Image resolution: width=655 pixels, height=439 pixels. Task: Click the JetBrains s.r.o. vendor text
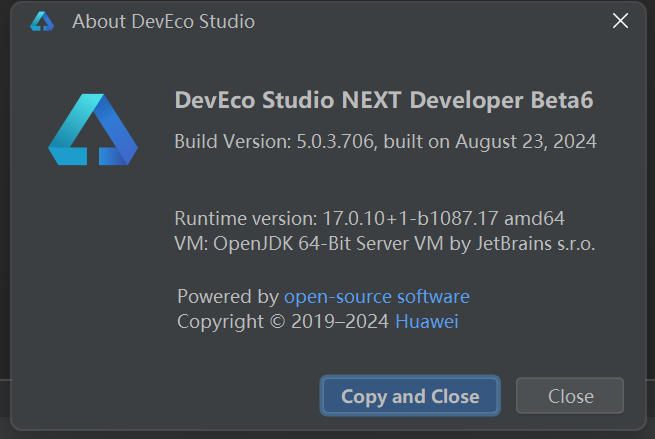coord(536,244)
